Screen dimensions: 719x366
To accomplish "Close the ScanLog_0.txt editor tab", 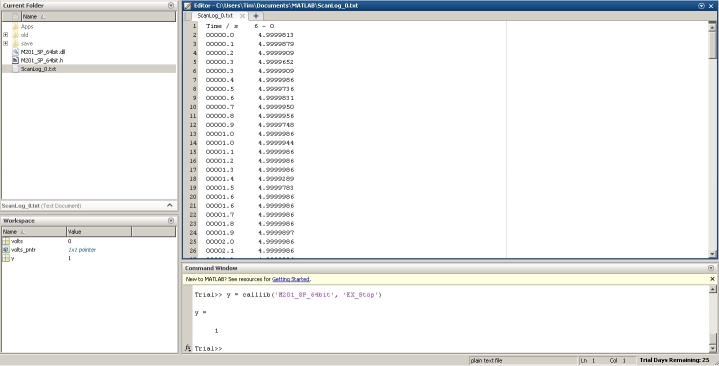I will pyautogui.click(x=242, y=16).
